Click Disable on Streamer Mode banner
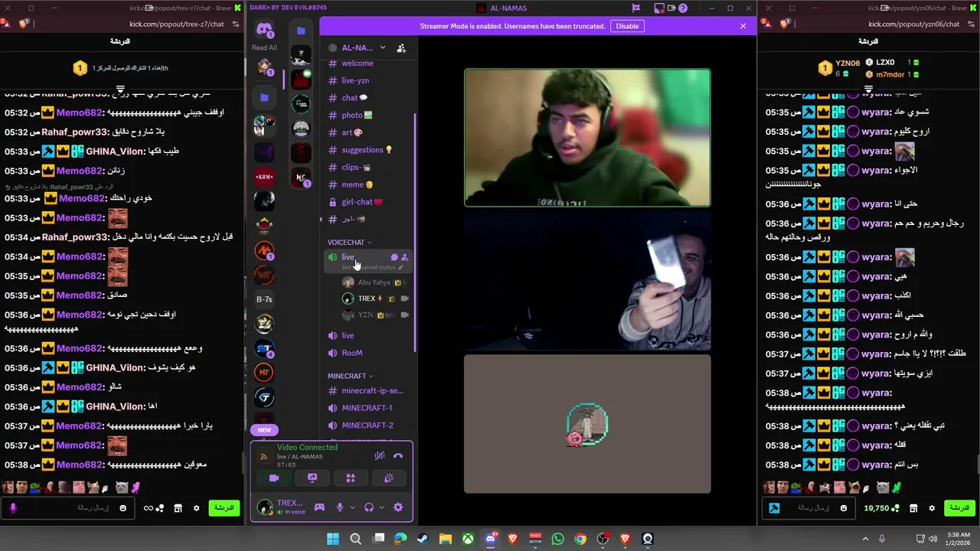Image resolution: width=980 pixels, height=551 pixels. [627, 26]
